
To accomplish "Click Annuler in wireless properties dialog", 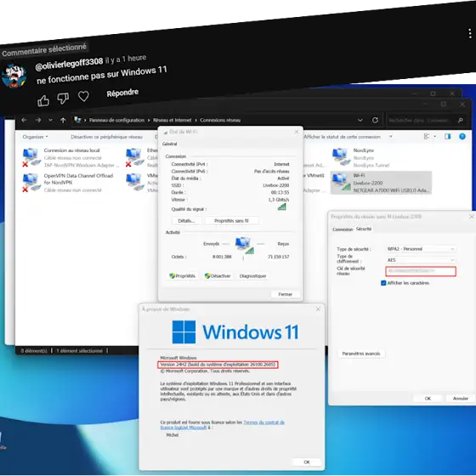I will 460,399.
